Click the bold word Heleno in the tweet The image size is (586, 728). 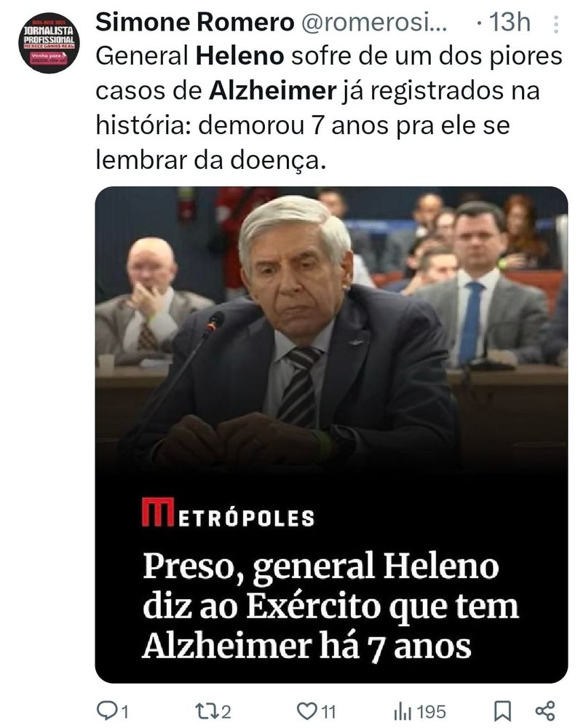pyautogui.click(x=240, y=56)
